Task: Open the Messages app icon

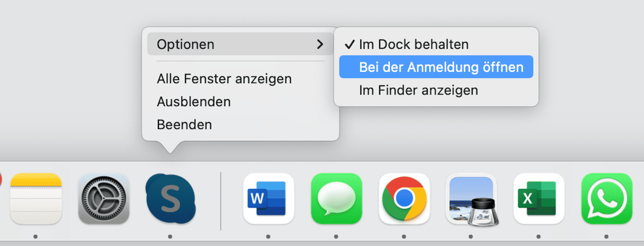Action: 336,198
